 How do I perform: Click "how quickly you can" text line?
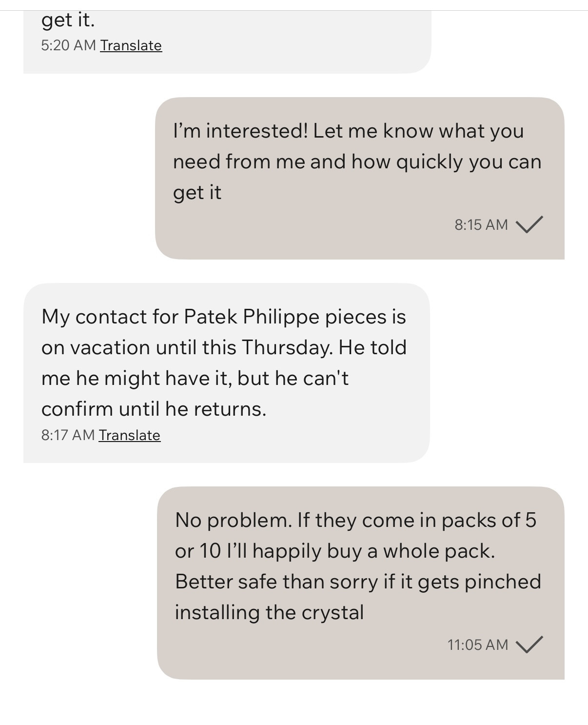[446, 161]
